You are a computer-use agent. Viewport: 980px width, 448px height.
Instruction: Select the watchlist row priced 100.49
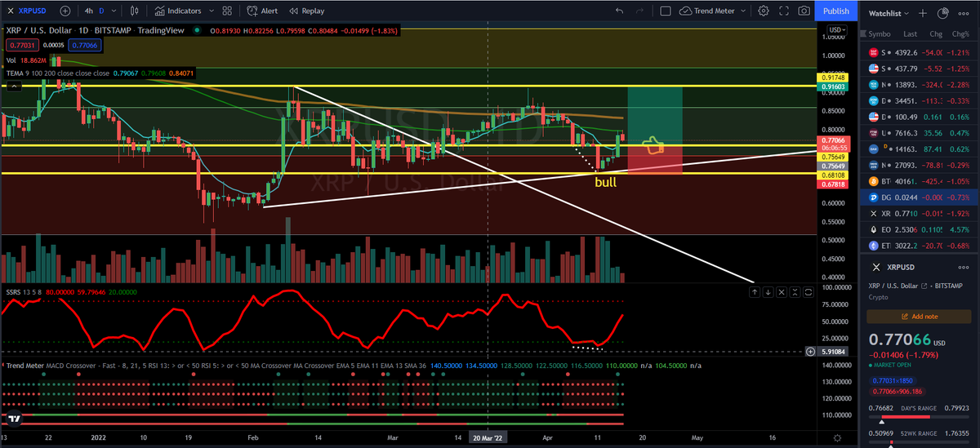tap(920, 117)
